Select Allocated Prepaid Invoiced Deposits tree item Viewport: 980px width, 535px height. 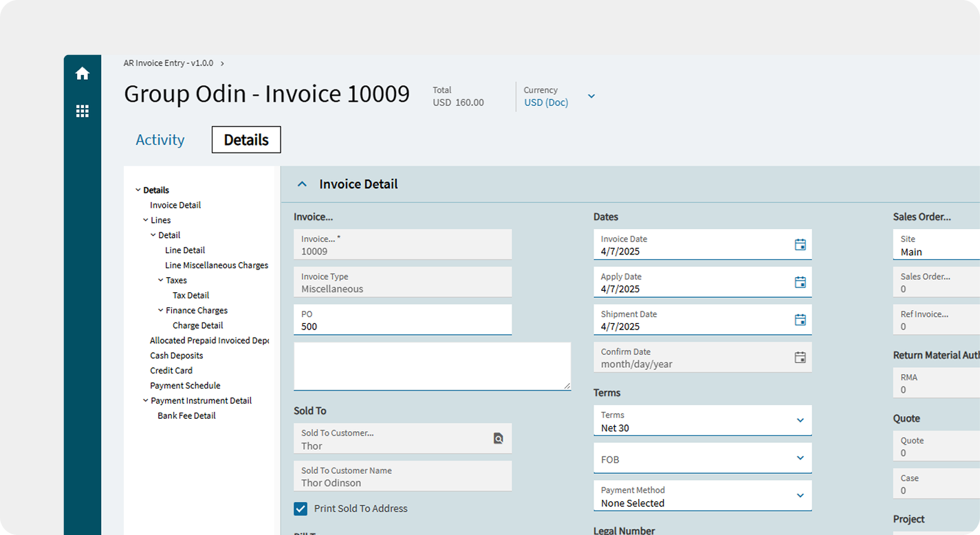pos(209,340)
